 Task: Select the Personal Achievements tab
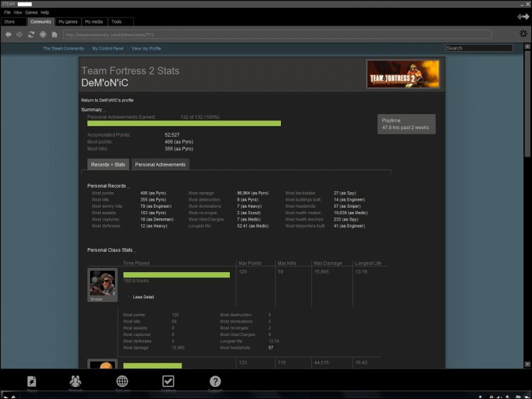[x=160, y=164]
